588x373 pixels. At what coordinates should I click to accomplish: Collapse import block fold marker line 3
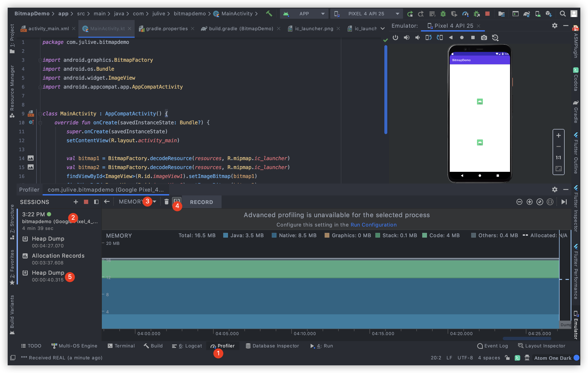(x=40, y=60)
